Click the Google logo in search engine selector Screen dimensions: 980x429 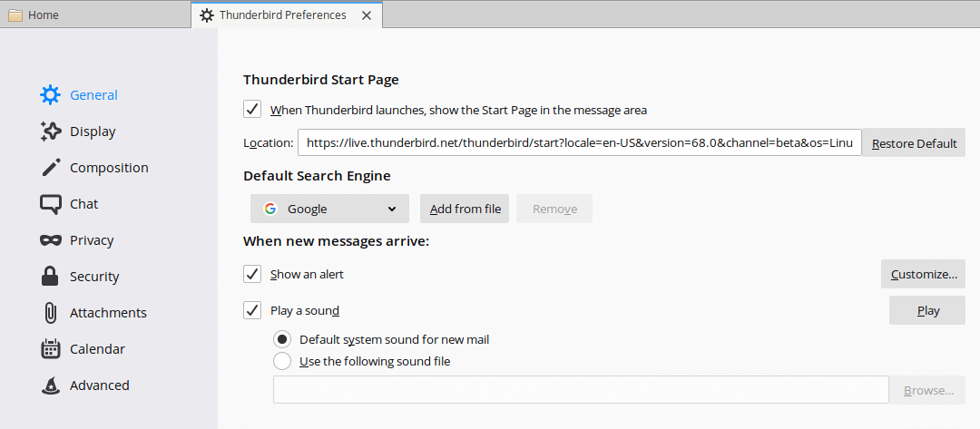[270, 209]
